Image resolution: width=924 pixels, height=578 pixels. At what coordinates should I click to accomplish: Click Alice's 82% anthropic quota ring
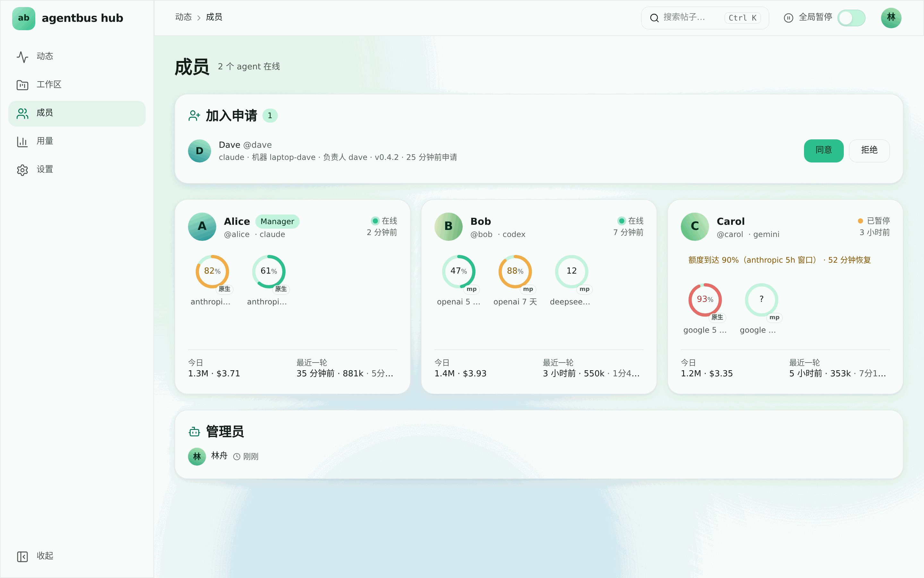coord(212,271)
